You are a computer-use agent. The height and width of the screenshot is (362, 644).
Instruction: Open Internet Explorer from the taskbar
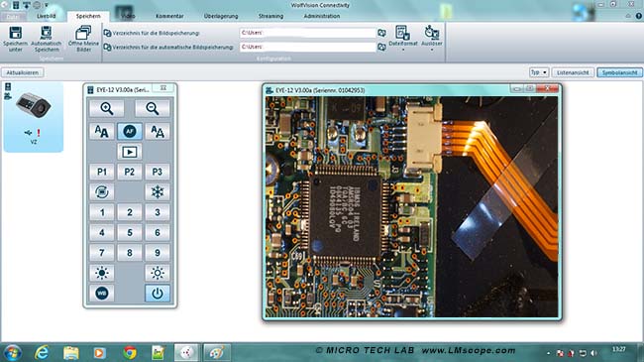click(x=42, y=353)
